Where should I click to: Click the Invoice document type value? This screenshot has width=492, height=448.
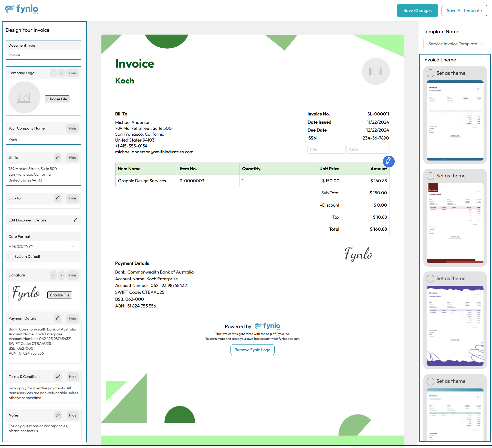(x=14, y=55)
